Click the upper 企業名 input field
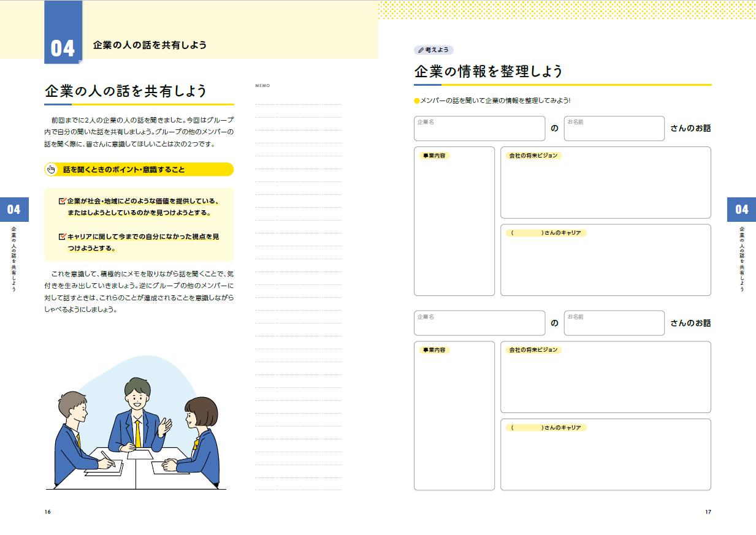The width and height of the screenshot is (756, 535). [x=479, y=129]
